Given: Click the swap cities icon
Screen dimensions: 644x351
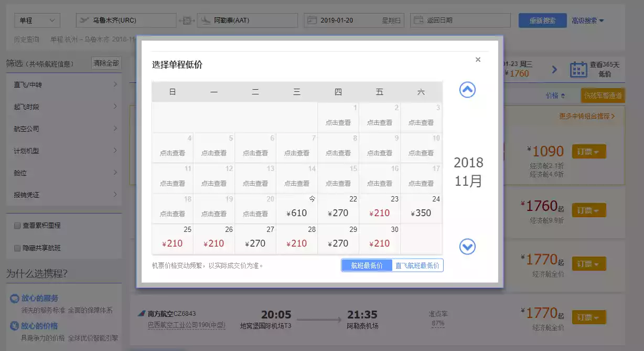Looking at the screenshot, I should pyautogui.click(x=186, y=20).
